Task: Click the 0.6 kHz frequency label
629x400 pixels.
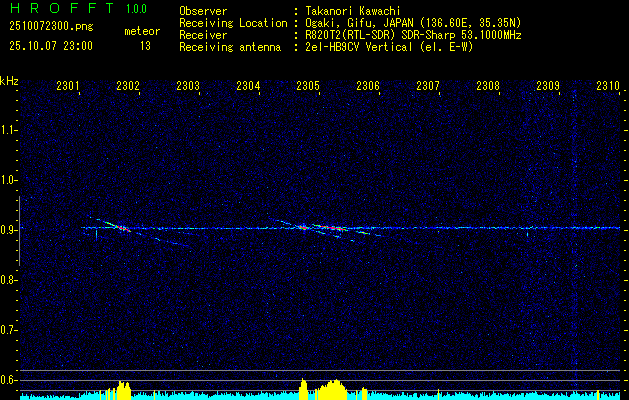Action: coord(8,380)
